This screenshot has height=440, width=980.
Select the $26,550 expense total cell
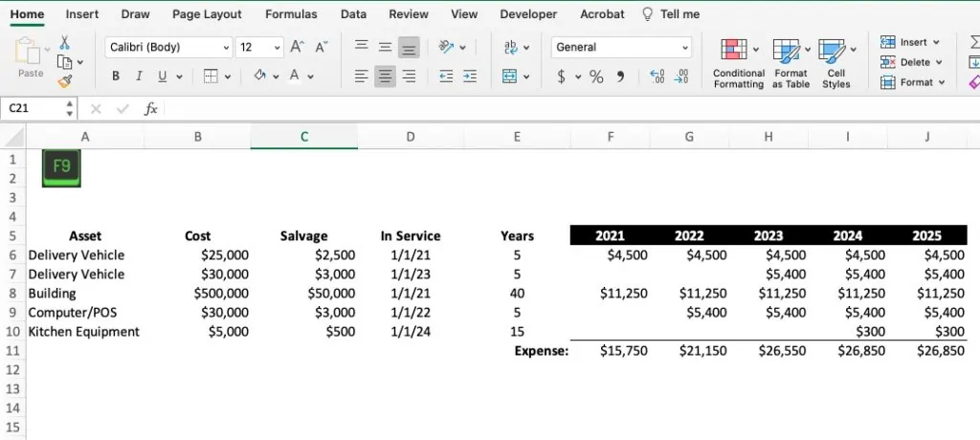(768, 351)
